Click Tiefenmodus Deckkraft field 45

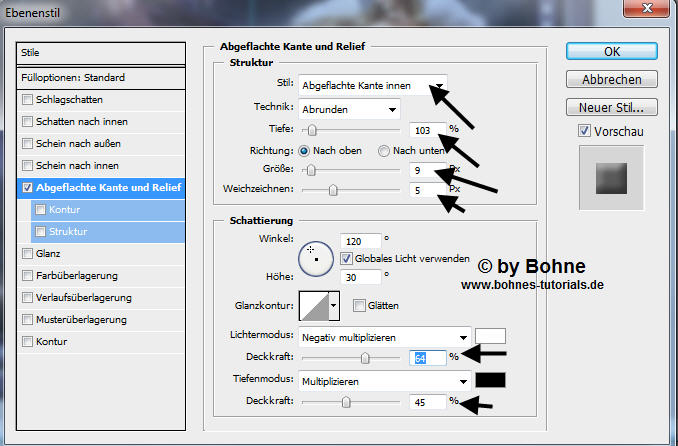click(x=428, y=402)
